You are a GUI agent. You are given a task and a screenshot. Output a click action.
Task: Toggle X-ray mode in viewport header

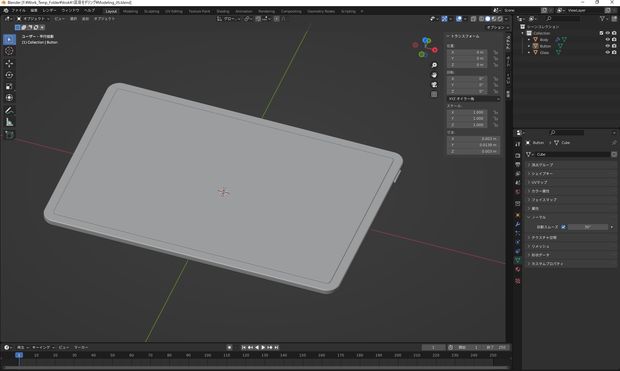(473, 19)
